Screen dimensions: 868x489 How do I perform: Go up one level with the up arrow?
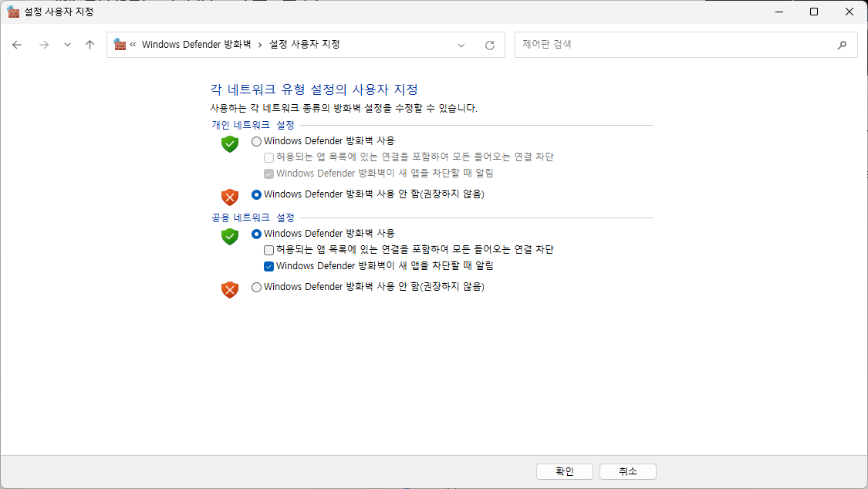[x=90, y=45]
